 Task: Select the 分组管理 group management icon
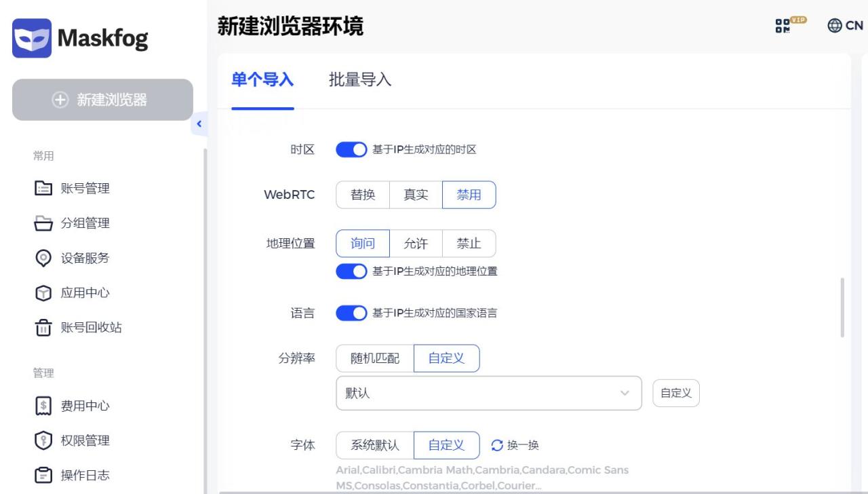(x=43, y=223)
